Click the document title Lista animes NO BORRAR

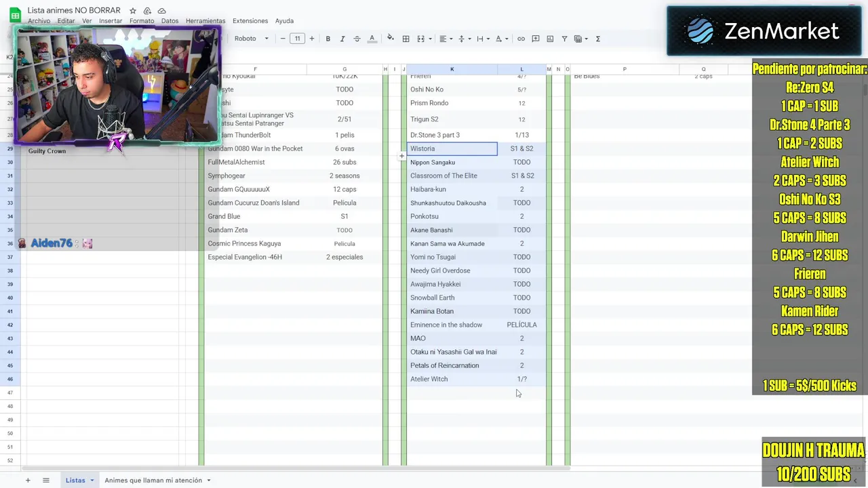click(74, 10)
